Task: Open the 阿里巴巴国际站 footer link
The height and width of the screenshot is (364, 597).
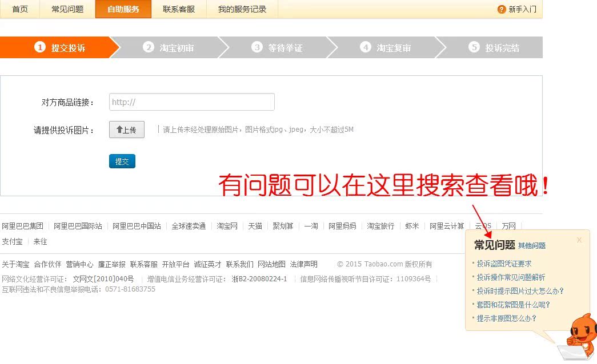Action: 78,226
